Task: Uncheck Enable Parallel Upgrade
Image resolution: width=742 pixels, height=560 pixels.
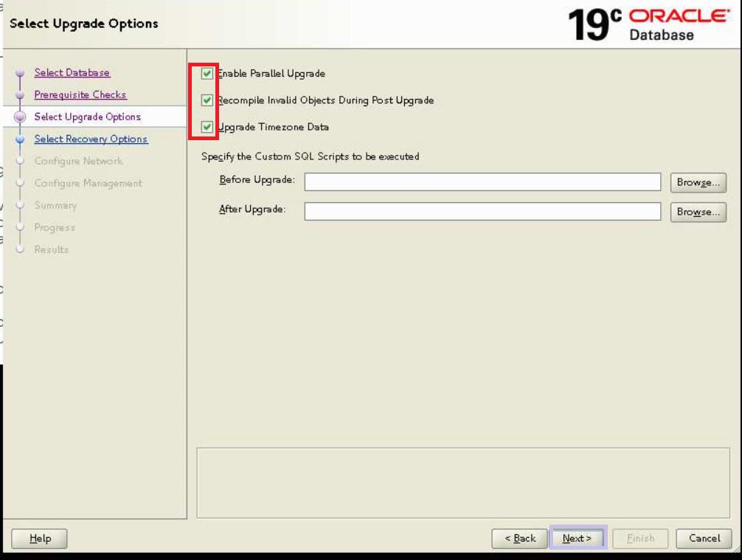Action: coord(207,73)
